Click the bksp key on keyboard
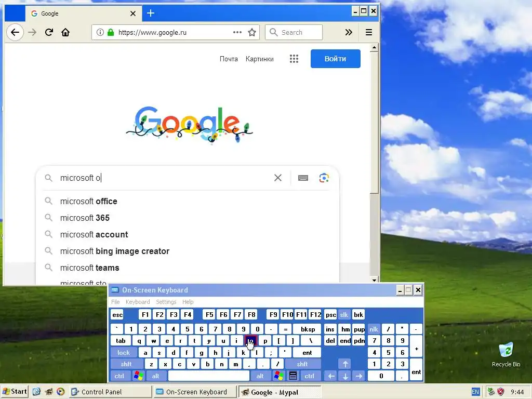This screenshot has height=399, width=532. 308,329
